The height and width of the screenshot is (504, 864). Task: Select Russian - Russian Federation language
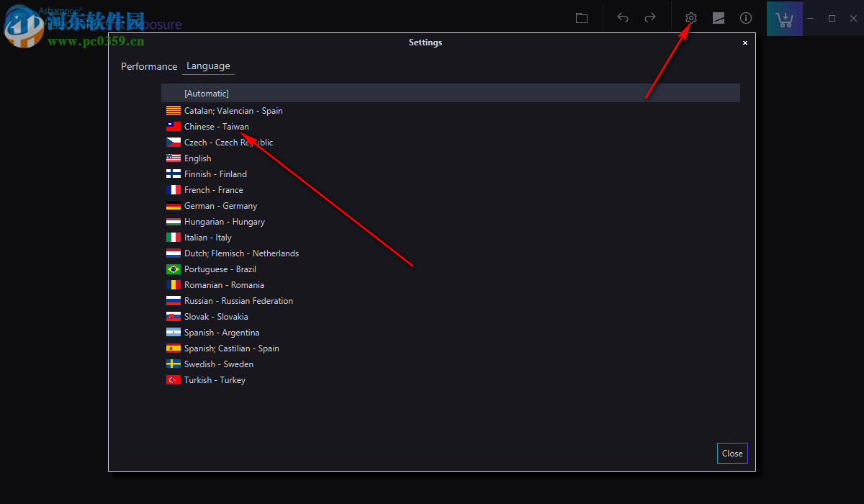(x=238, y=300)
